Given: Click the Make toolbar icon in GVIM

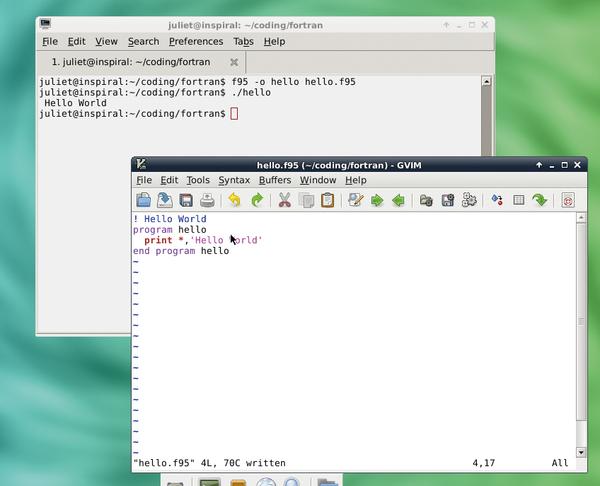Looking at the screenshot, I should [497, 200].
